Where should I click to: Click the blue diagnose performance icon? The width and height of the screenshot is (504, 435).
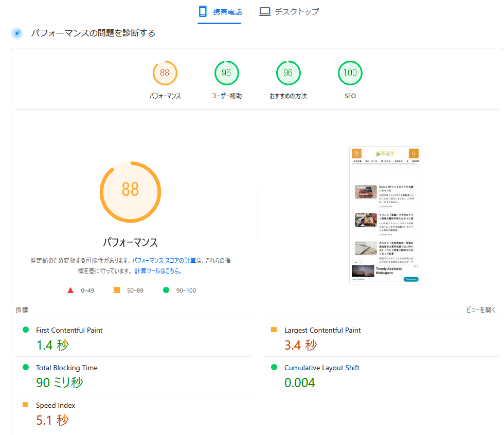(17, 33)
